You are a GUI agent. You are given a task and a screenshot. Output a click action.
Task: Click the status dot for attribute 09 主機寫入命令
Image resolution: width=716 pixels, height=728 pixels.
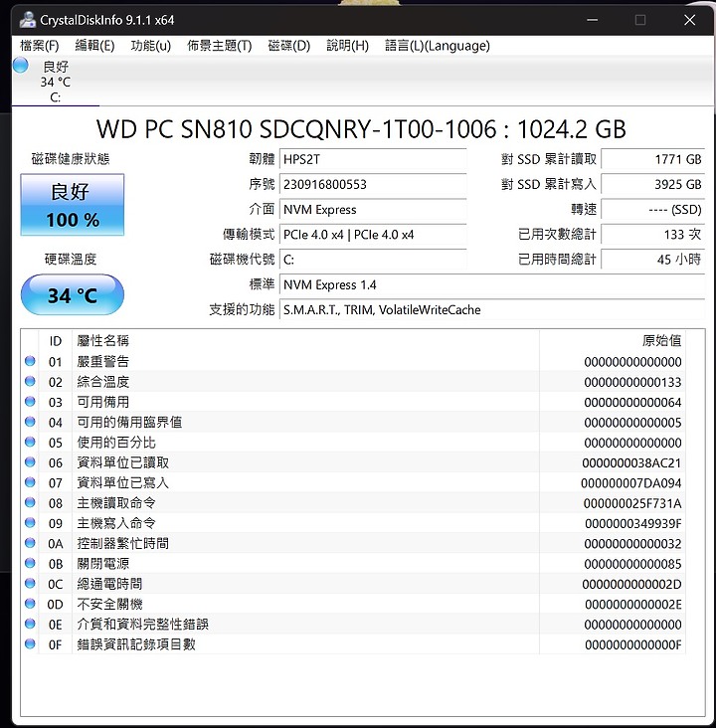point(30,523)
